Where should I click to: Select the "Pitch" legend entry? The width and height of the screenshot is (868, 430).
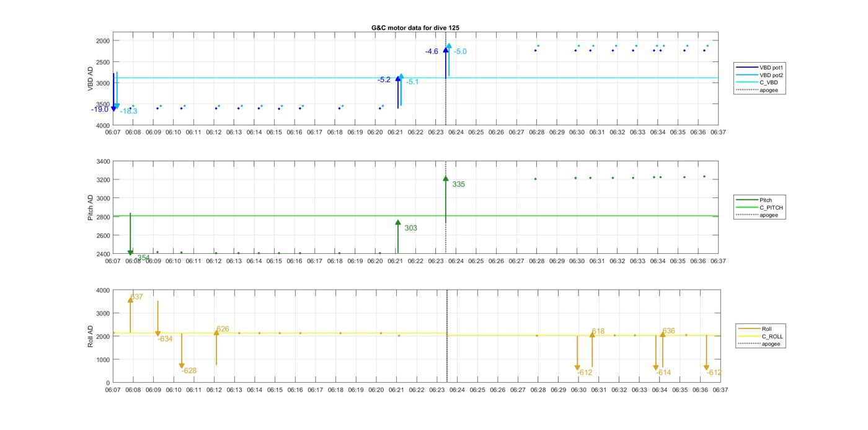[x=755, y=200]
